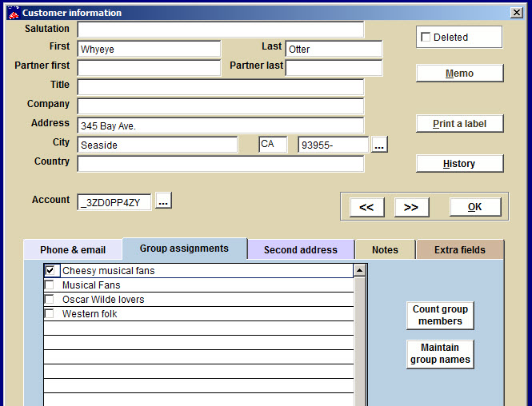The image size is (532, 406).
Task: Click the group list scroll-up arrow
Action: tap(359, 270)
